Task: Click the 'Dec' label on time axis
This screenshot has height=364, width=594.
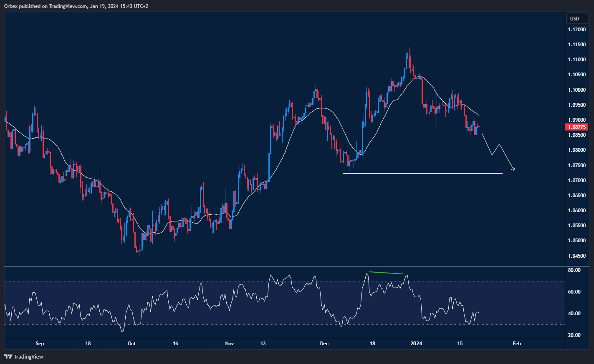Action: coord(324,344)
